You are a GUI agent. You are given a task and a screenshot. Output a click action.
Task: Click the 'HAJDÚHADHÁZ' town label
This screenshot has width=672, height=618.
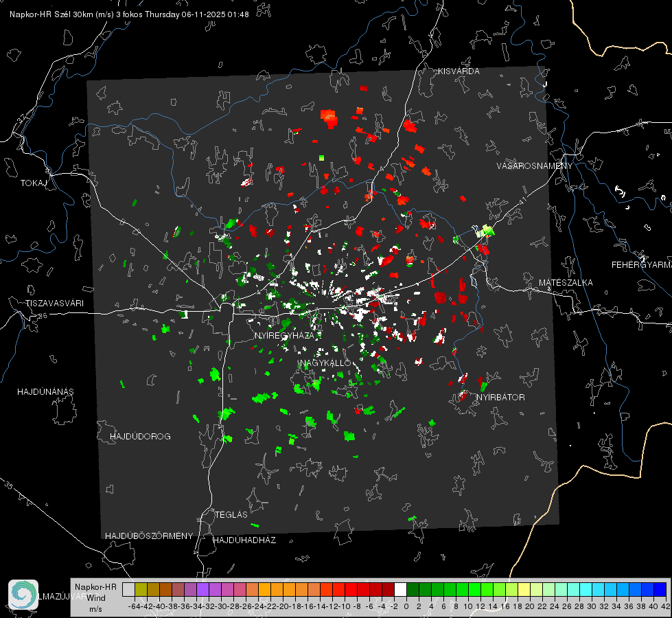click(244, 540)
